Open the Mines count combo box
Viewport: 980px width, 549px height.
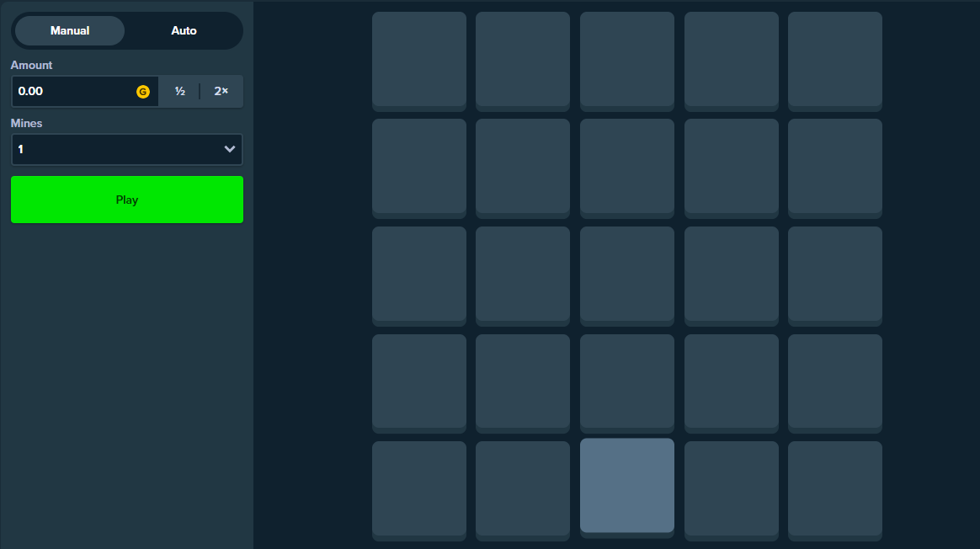click(126, 149)
